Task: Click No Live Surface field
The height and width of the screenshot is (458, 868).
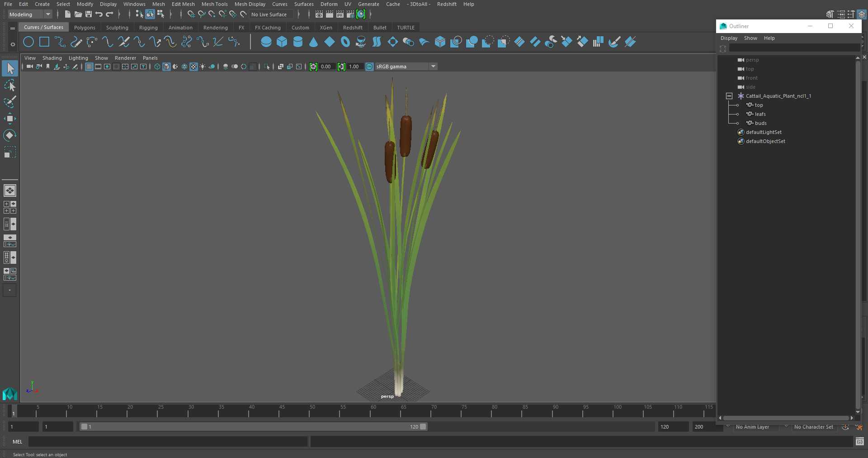Action: coord(271,14)
